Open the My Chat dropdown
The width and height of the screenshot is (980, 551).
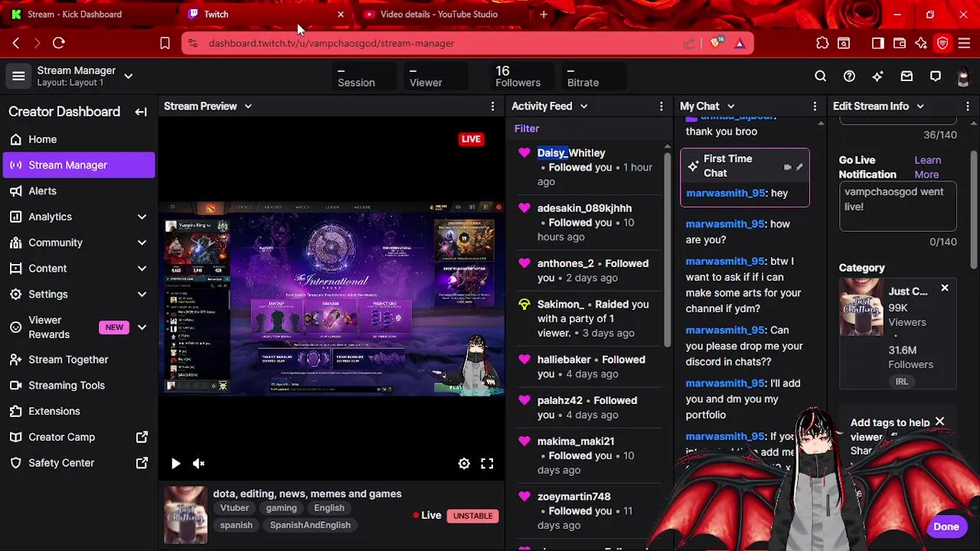[x=730, y=106]
